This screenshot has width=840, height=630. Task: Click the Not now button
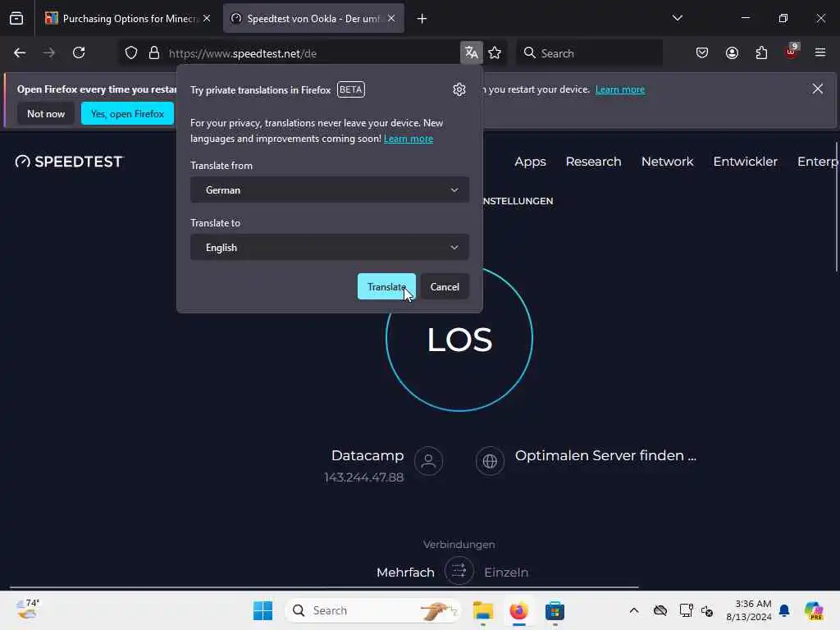pos(46,113)
